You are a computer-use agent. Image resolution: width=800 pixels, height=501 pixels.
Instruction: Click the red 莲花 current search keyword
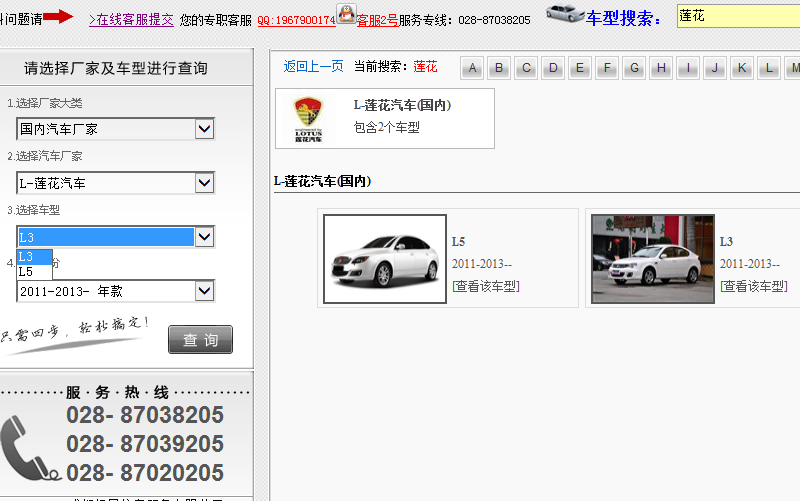[x=426, y=66]
